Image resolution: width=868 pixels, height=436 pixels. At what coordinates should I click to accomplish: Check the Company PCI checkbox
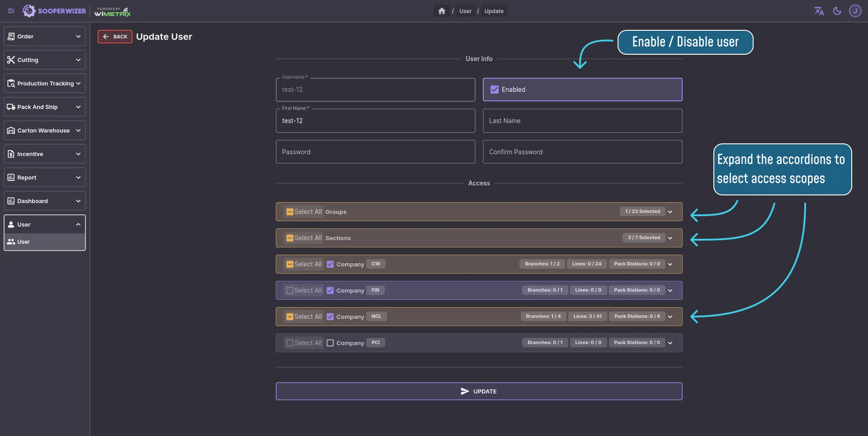330,343
